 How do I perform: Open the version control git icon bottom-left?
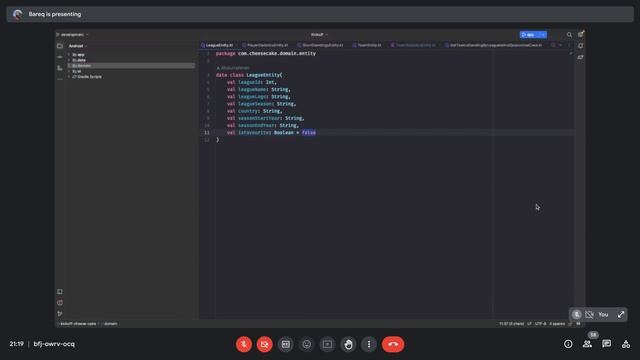coord(60,314)
